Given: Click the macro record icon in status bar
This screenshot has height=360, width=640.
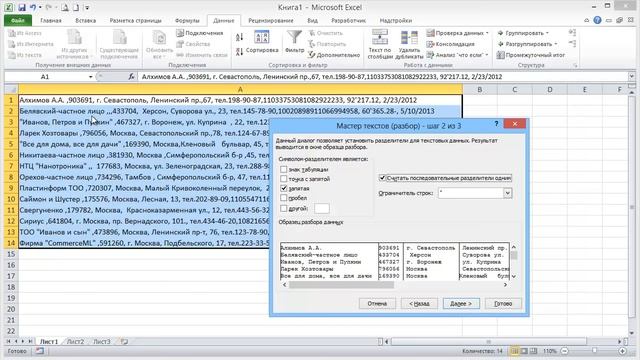Looking at the screenshot, I should pos(39,351).
